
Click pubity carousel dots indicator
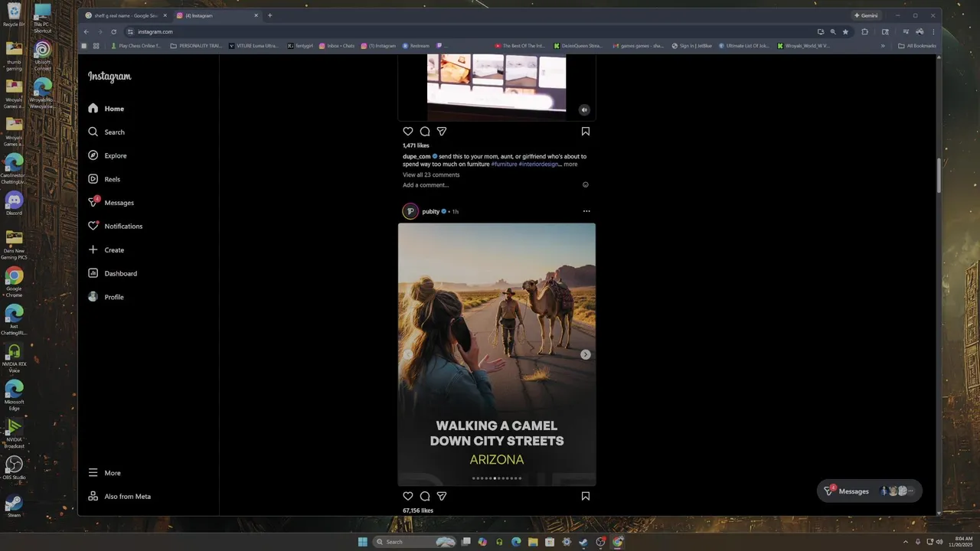(497, 478)
